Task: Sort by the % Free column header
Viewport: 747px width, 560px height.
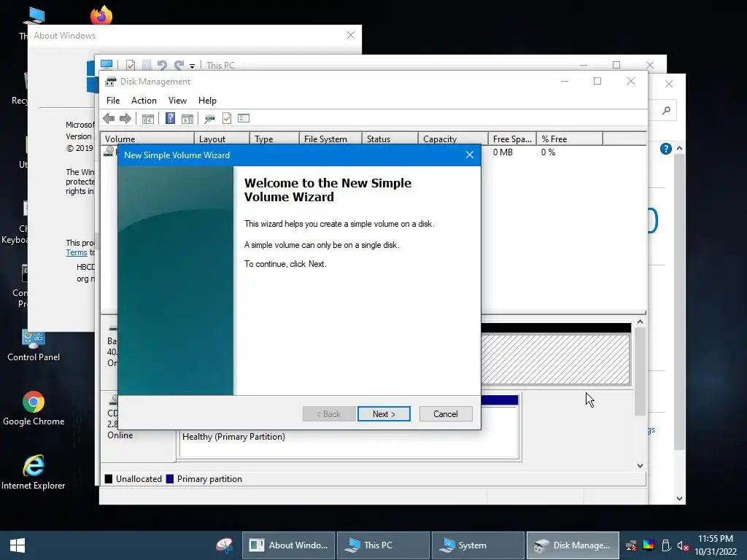Action: click(x=570, y=139)
